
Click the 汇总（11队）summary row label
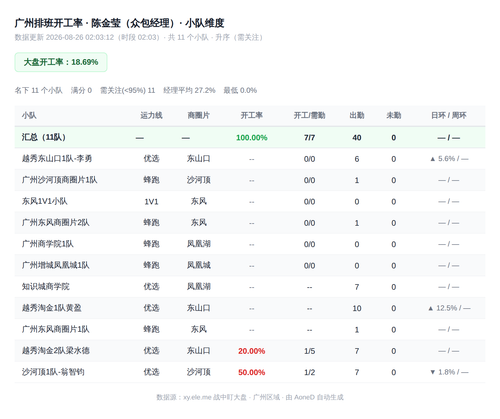pos(44,137)
